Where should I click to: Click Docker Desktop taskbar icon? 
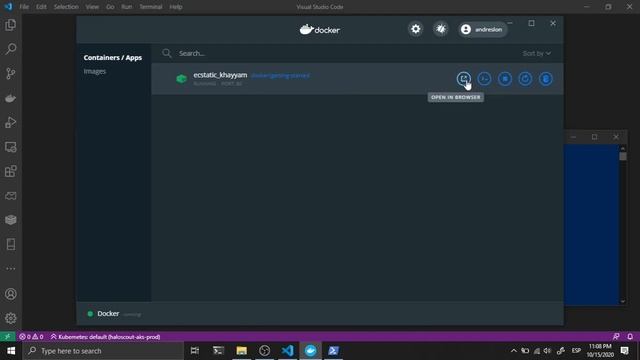point(311,351)
